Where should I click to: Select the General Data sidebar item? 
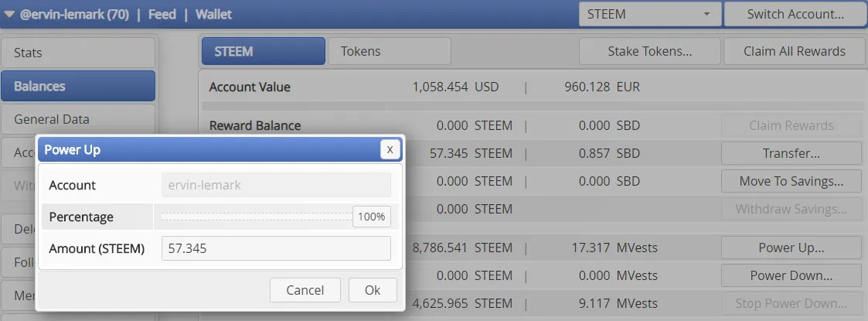click(x=78, y=119)
